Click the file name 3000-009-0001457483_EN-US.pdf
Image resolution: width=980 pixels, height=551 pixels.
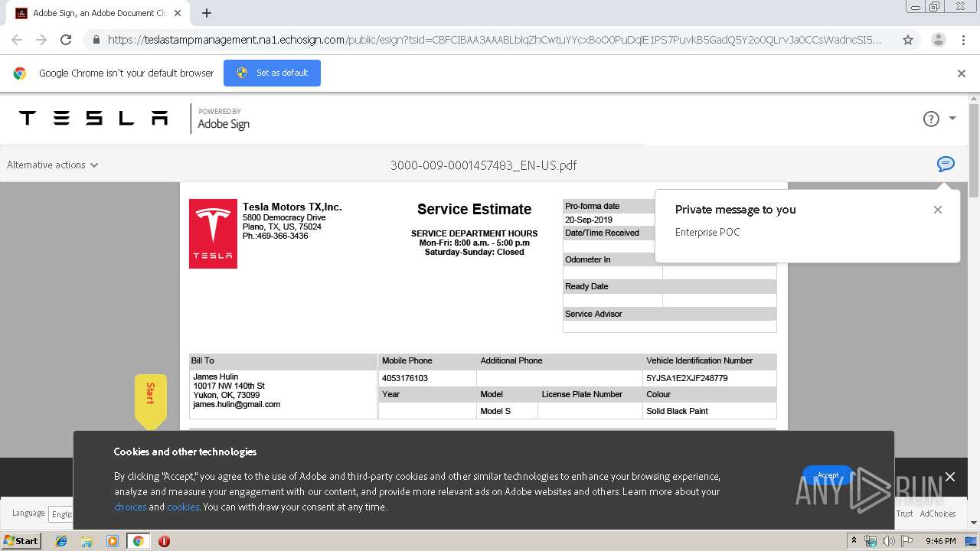(483, 165)
